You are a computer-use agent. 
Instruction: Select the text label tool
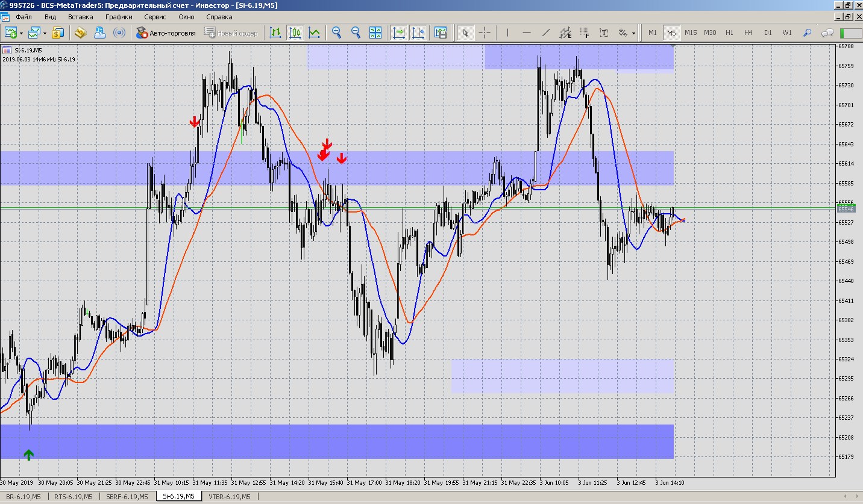point(604,33)
